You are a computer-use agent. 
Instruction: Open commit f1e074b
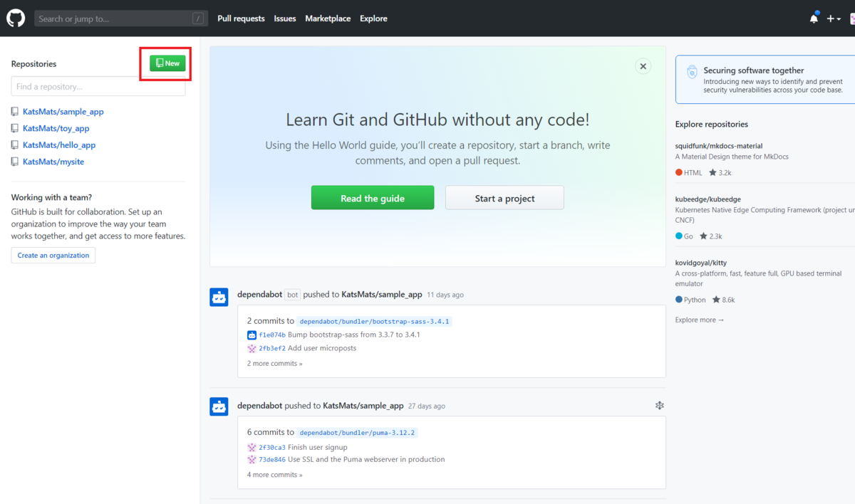272,335
